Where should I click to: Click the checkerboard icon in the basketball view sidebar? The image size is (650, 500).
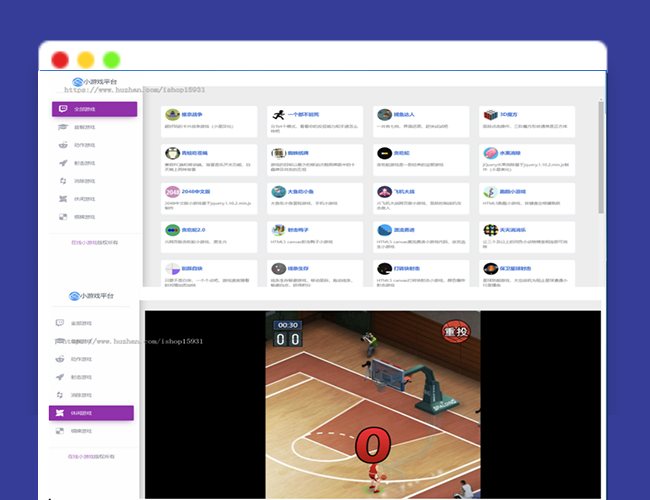60,431
